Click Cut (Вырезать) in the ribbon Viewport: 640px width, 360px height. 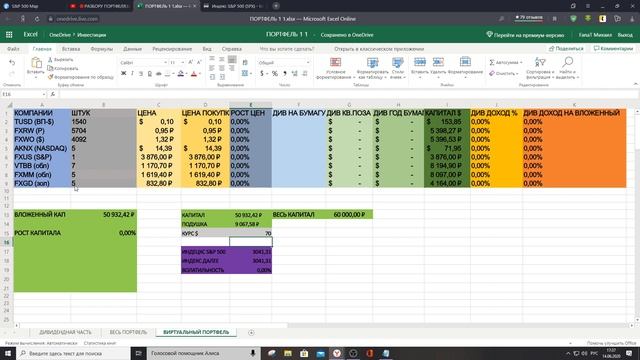coord(60,60)
